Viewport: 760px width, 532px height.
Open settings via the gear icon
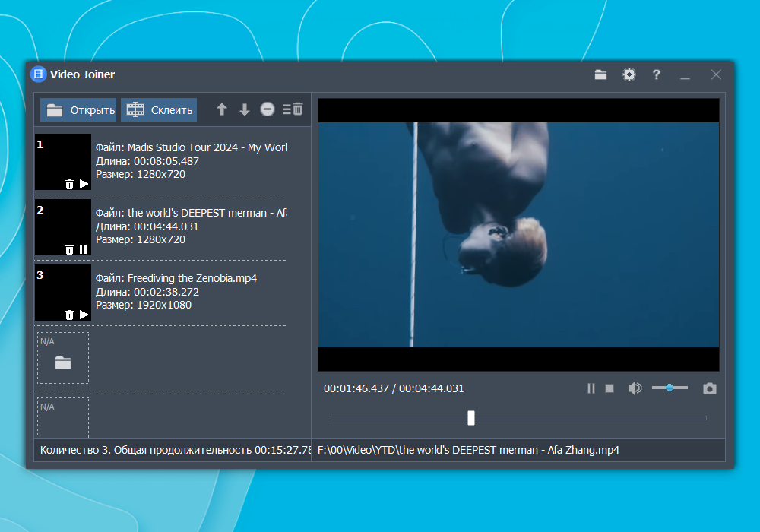629,74
